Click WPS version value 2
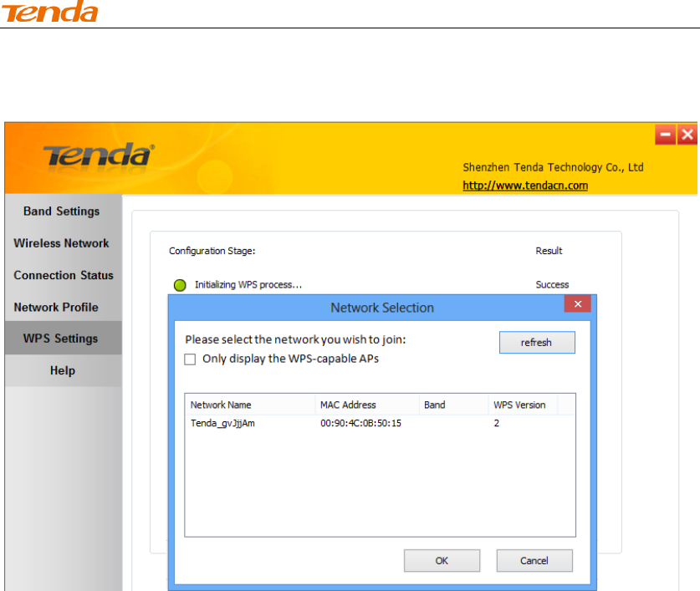 click(497, 423)
